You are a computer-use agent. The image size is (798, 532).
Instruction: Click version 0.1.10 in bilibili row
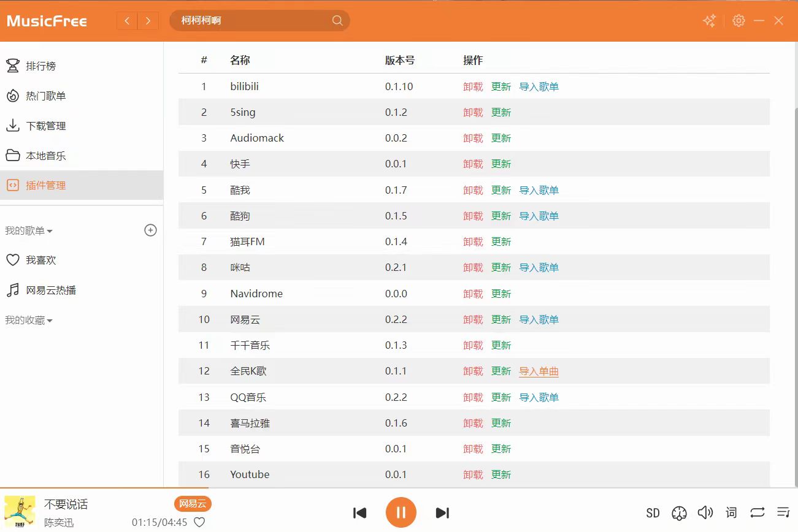(399, 86)
